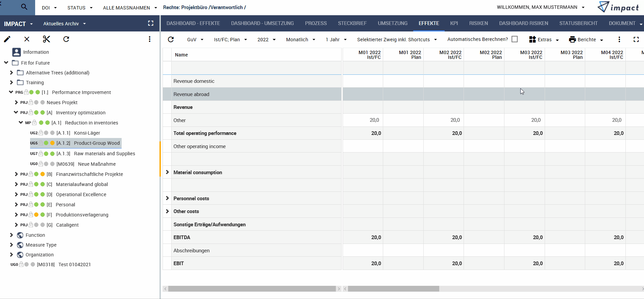
Task: Open the Extras menu
Action: [544, 40]
